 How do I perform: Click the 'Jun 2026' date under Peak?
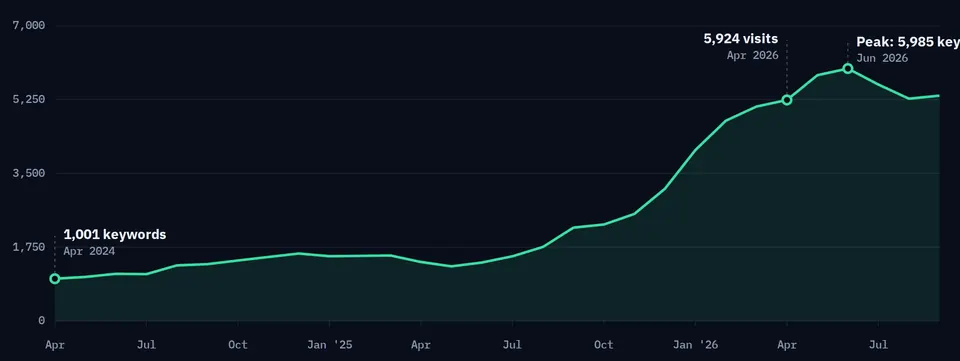coord(882,59)
